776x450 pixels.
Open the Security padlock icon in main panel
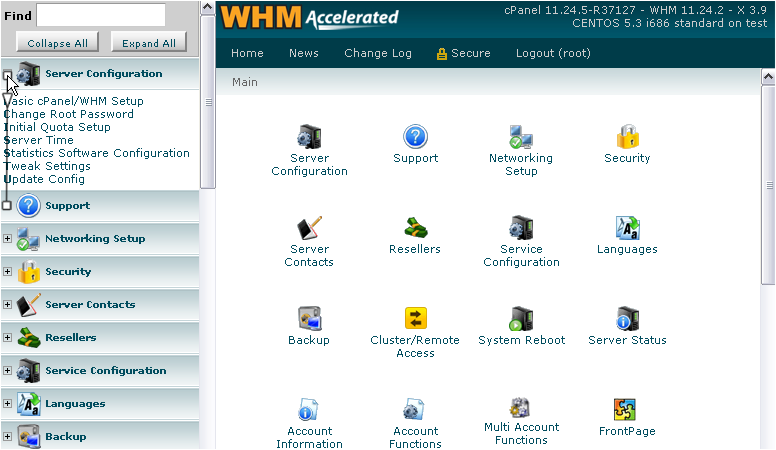(x=627, y=137)
